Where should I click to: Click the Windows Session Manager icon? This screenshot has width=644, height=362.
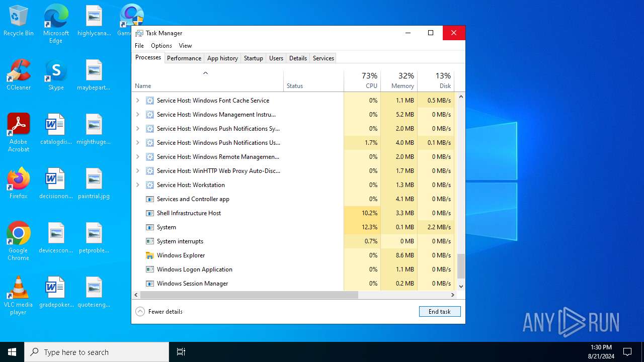(x=149, y=284)
